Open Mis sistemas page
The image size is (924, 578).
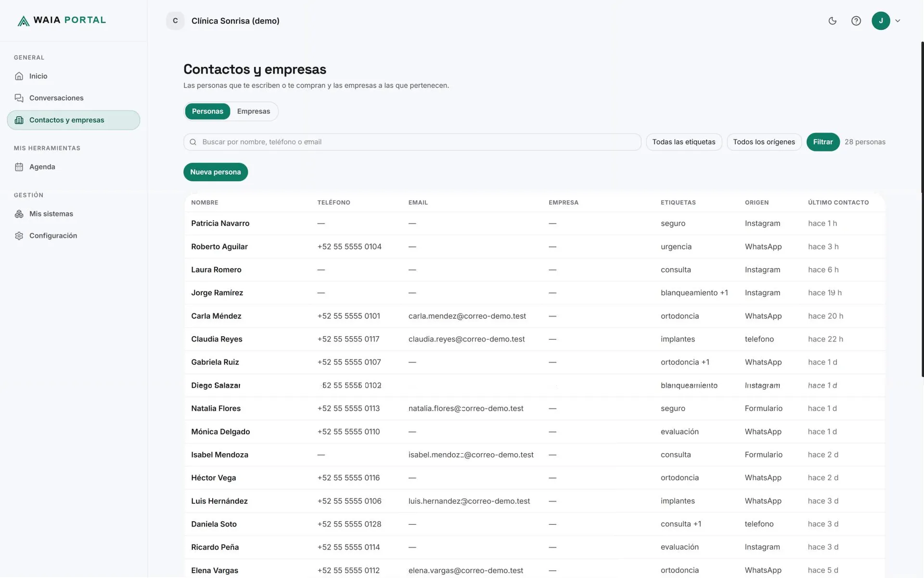pyautogui.click(x=74, y=214)
